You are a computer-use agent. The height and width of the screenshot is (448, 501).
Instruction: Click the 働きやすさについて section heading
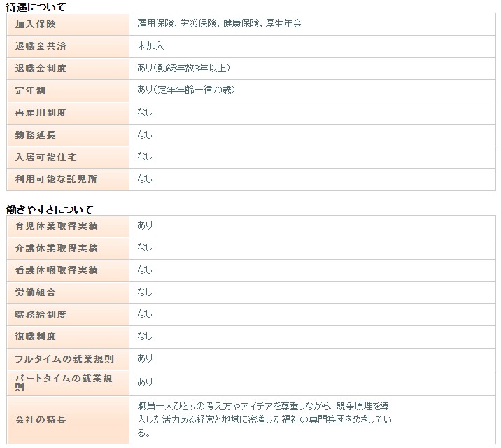[49, 209]
